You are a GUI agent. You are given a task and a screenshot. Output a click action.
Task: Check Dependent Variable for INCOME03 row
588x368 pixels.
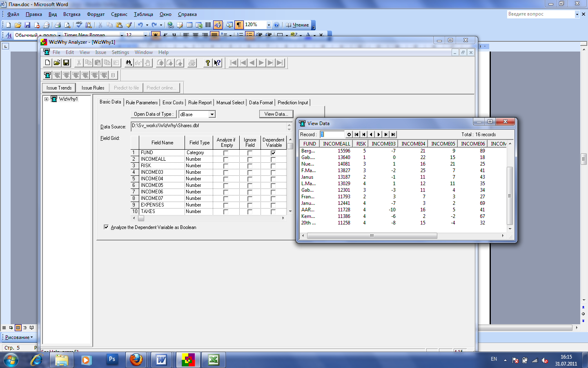pyautogui.click(x=273, y=173)
